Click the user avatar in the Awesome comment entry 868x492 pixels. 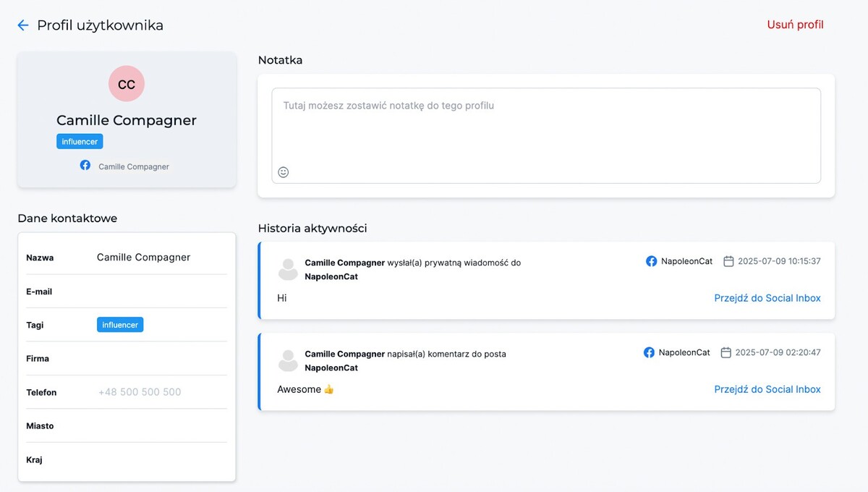[288, 360]
